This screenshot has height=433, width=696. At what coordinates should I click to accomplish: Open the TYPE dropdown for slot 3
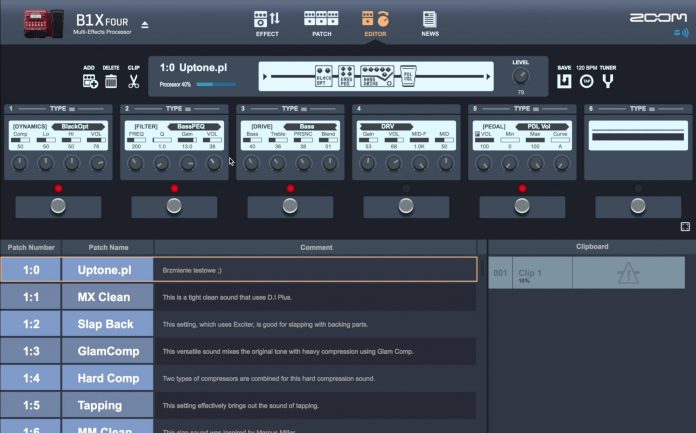point(289,108)
